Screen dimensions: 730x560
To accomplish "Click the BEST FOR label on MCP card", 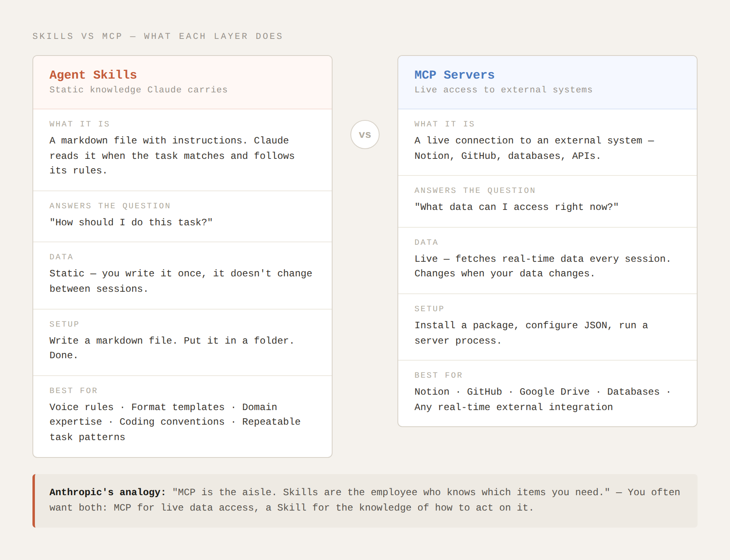I will click(x=438, y=375).
